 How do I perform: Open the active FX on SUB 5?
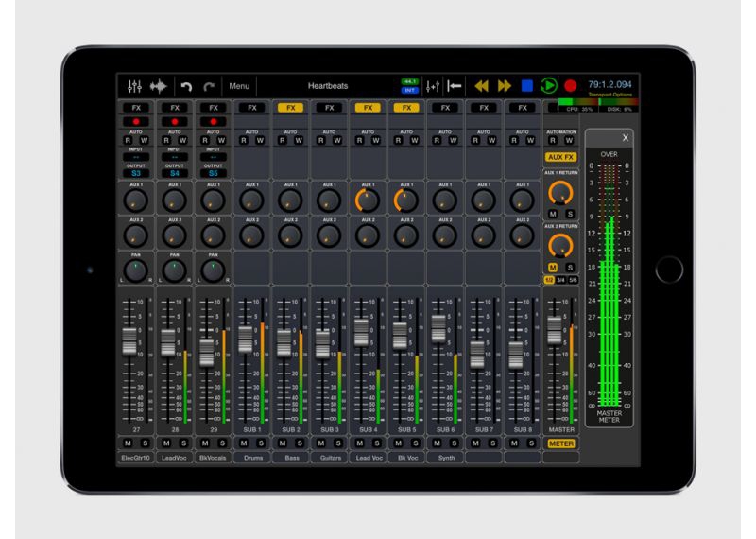click(406, 108)
